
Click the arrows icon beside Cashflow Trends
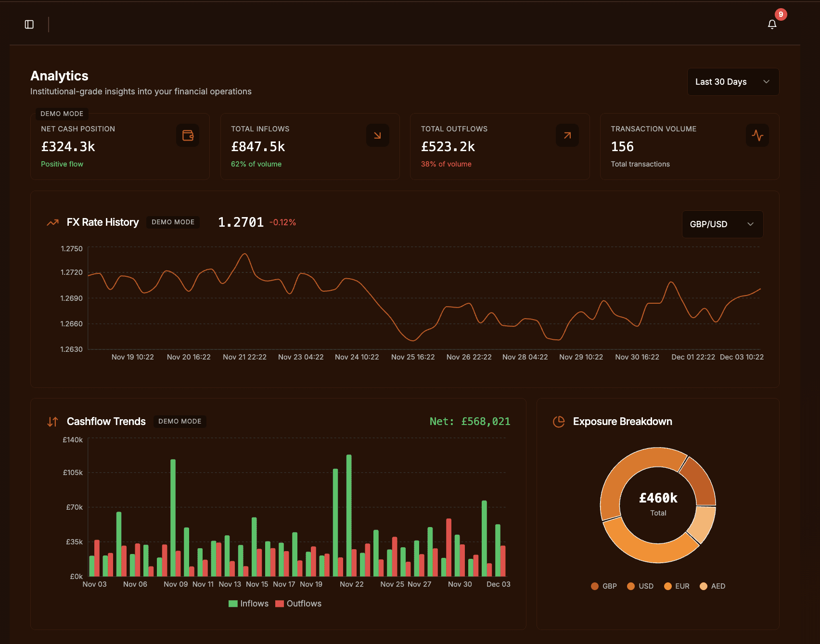tap(52, 421)
